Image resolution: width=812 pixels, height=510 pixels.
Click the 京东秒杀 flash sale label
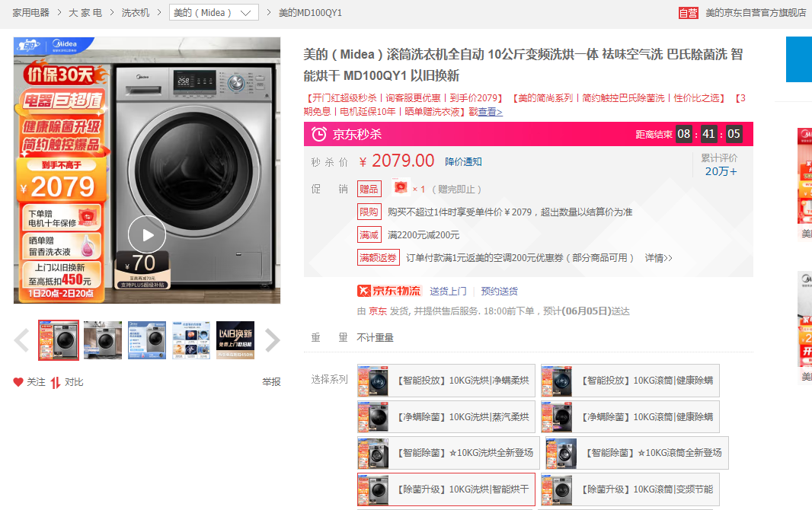[356, 135]
